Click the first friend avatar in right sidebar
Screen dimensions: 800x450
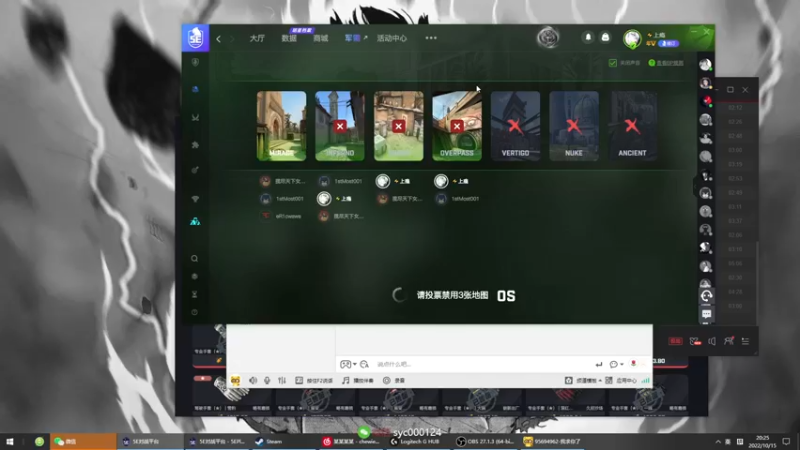706,64
